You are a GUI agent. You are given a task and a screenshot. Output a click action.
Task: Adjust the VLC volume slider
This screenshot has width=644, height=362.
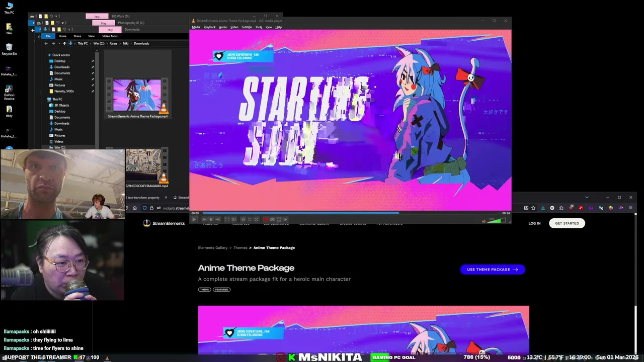click(x=498, y=220)
